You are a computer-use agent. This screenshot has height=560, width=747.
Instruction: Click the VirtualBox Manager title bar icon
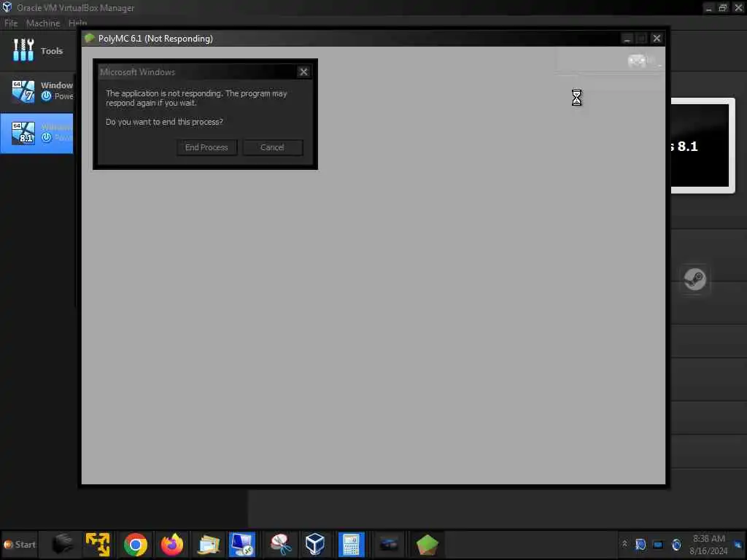(x=7, y=7)
